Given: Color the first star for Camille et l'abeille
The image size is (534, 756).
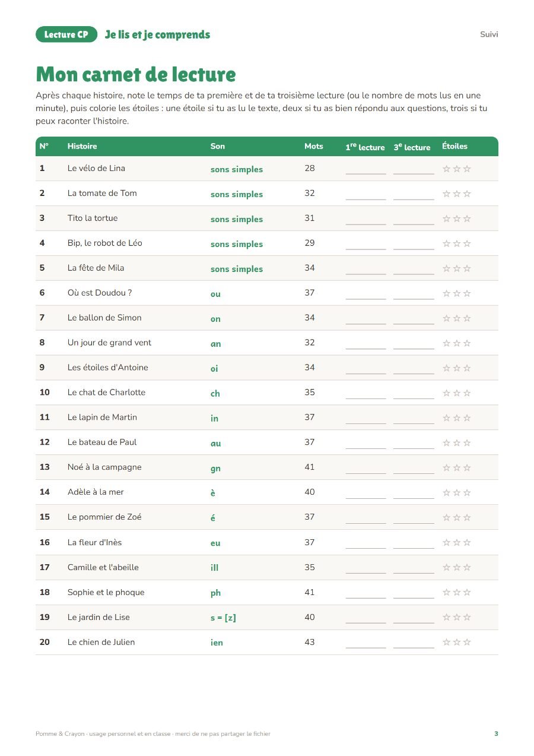Looking at the screenshot, I should point(447,568).
